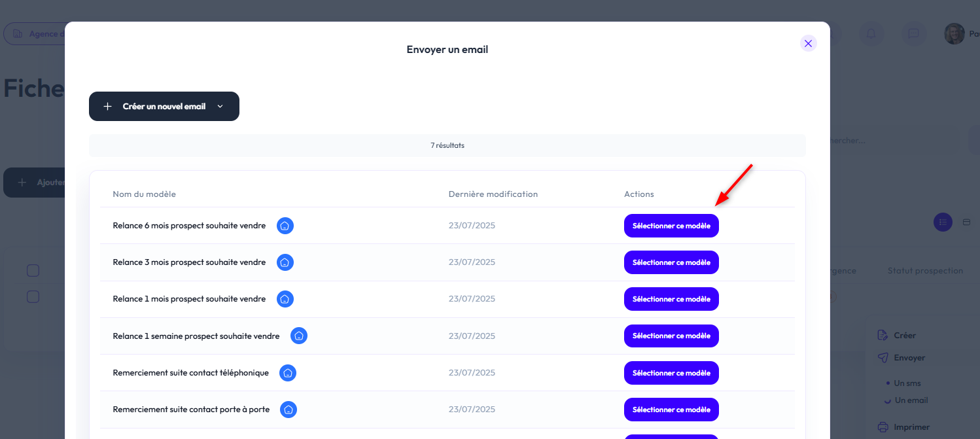Expand the Créer un nouvel email dropdown
This screenshot has height=439, width=980.
[x=220, y=107]
